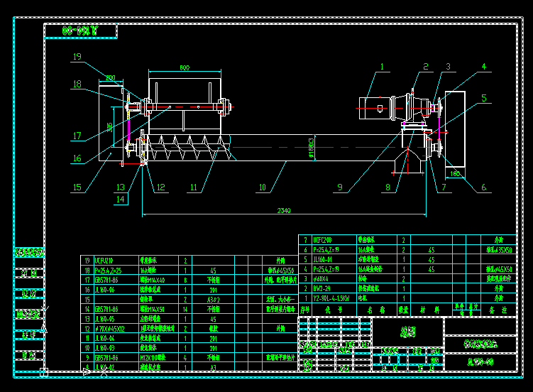This screenshot has height=392, width=533.
Task: Select the 序号 header cell of parts list
Action: pos(305,310)
